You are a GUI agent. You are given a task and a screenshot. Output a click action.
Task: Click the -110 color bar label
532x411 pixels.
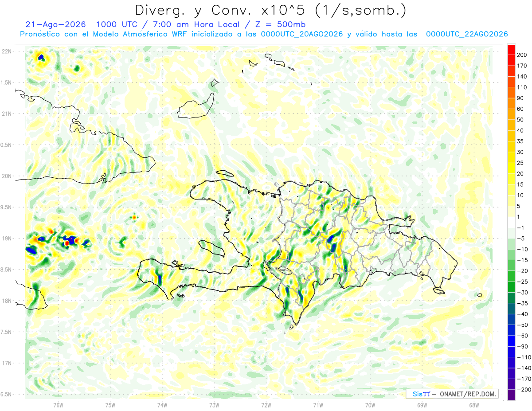[524, 357]
